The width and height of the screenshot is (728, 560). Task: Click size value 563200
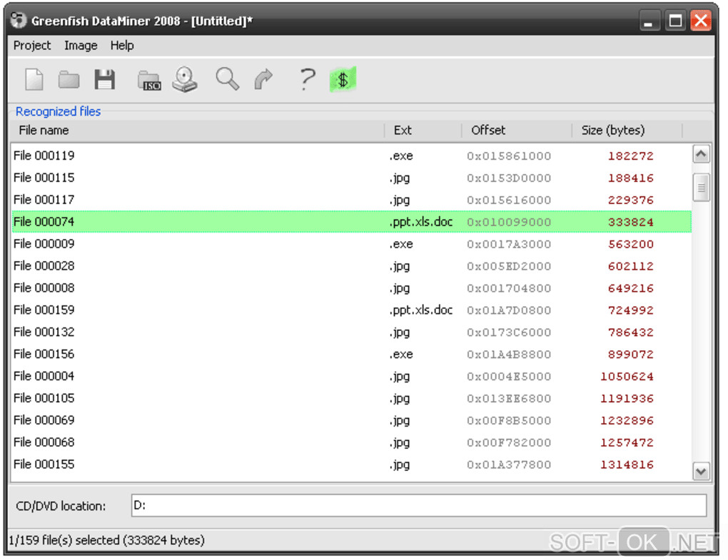[x=630, y=244]
